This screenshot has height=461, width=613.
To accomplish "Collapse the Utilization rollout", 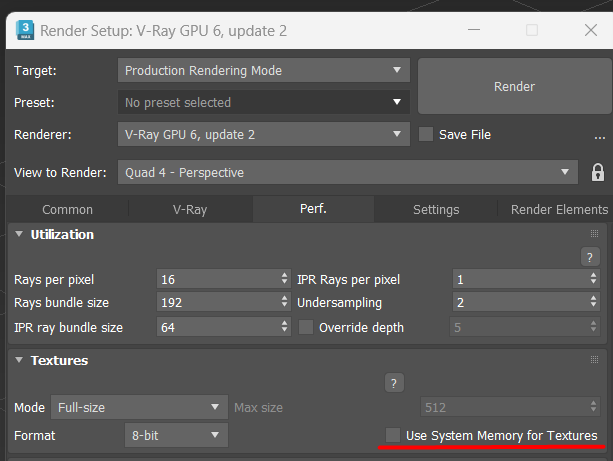I will pyautogui.click(x=19, y=234).
